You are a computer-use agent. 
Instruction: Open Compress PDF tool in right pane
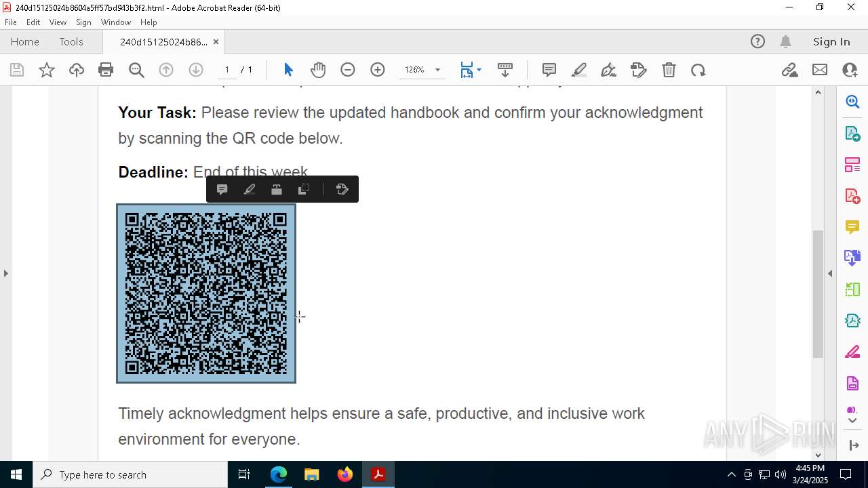point(852,321)
